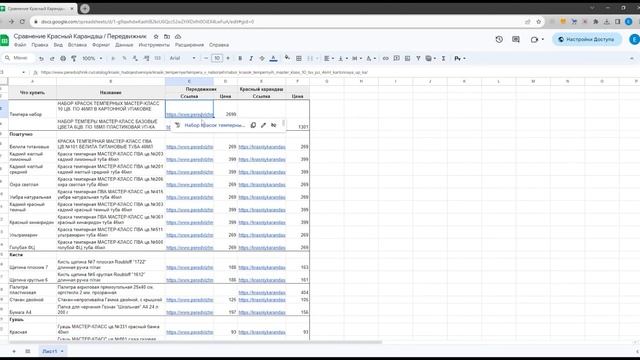Open filter views dropdown
This screenshot has height=360, width=640.
[431, 58]
